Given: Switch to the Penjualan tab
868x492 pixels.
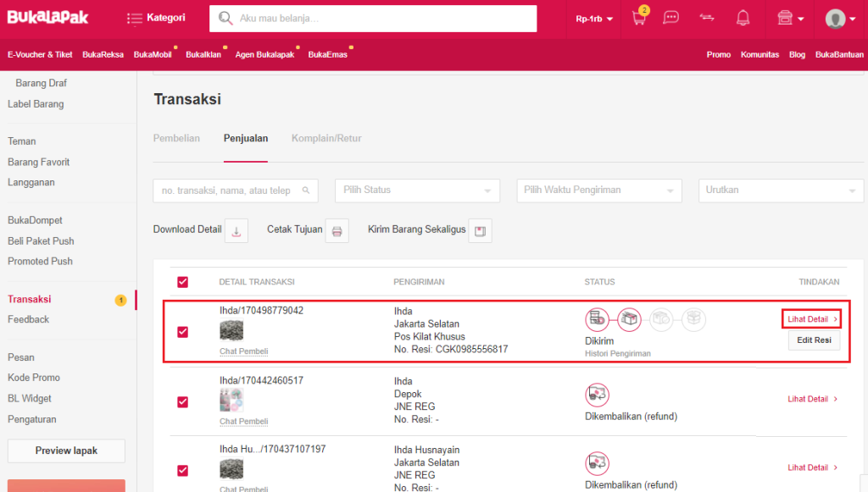Looking at the screenshot, I should pyautogui.click(x=246, y=138).
